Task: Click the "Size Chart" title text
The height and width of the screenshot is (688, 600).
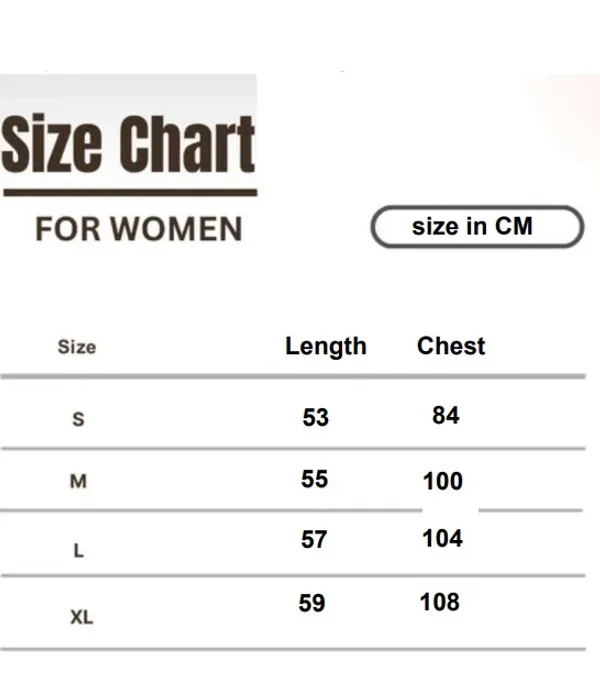Action: pyautogui.click(x=128, y=146)
